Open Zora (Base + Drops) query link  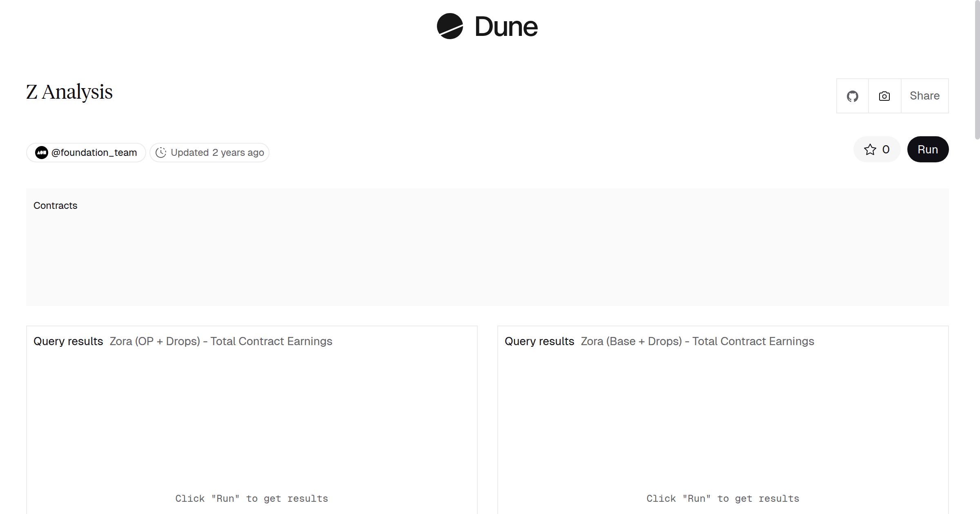697,341
